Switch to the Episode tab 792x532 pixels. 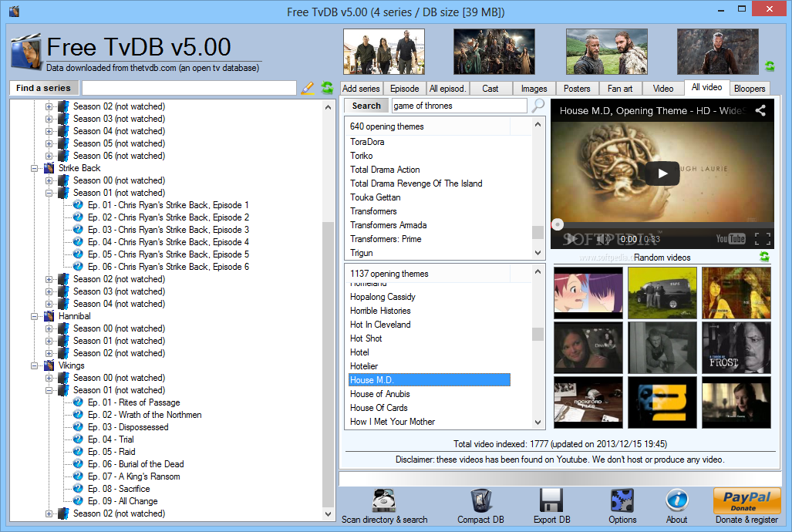[x=405, y=89]
